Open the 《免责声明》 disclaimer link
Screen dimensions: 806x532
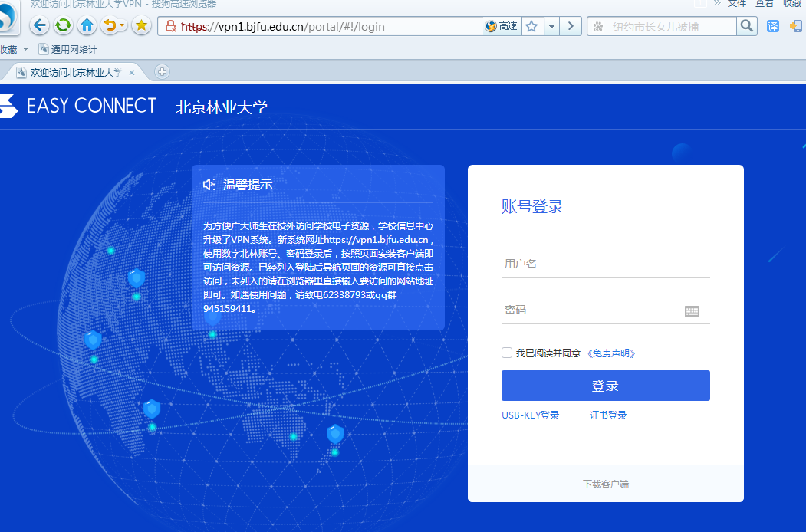[610, 353]
